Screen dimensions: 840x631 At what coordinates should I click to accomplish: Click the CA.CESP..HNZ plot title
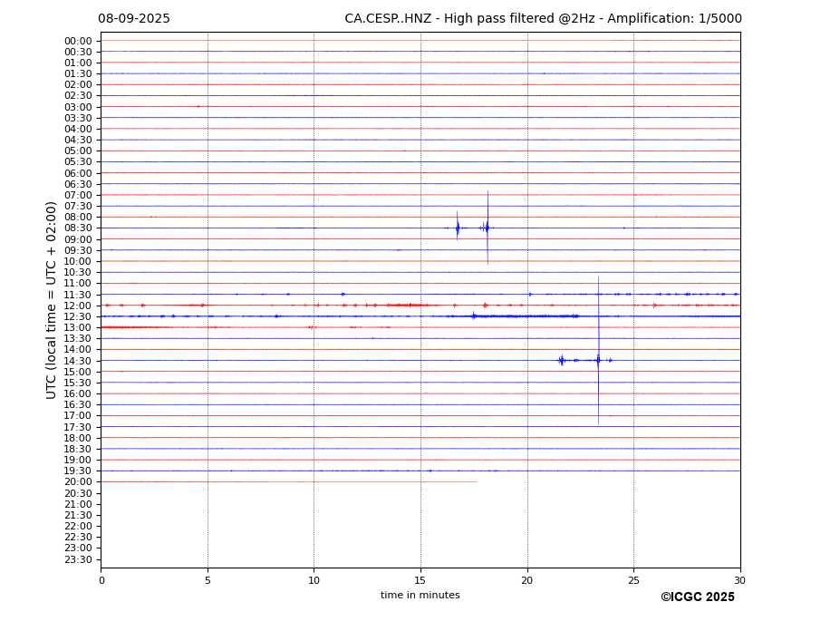point(543,19)
